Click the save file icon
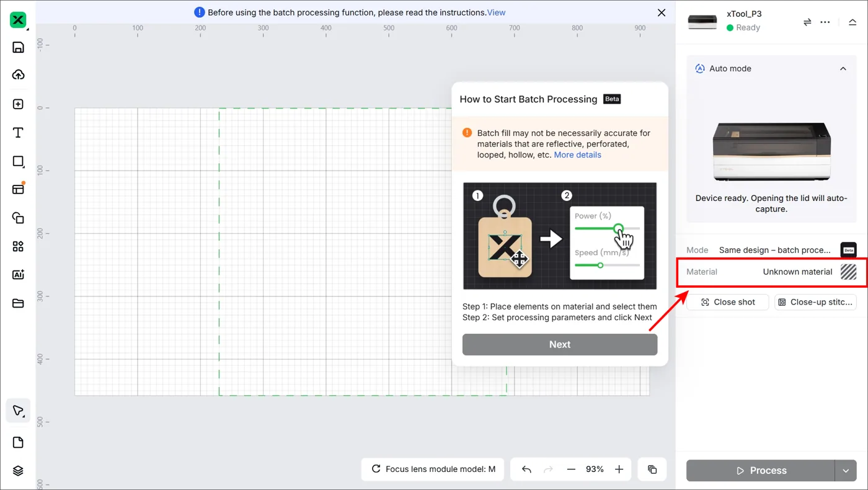The image size is (868, 490). click(x=18, y=48)
